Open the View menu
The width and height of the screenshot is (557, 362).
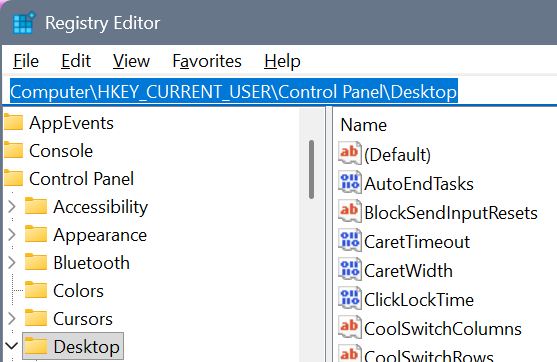click(131, 61)
